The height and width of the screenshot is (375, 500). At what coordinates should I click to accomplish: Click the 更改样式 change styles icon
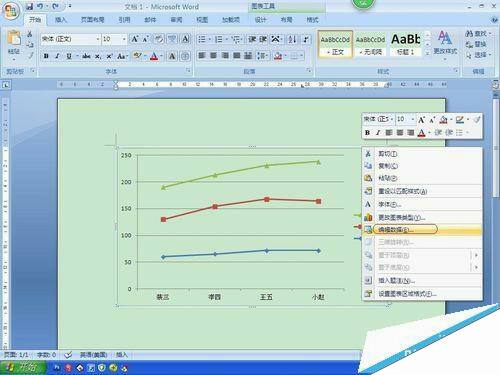tap(445, 42)
